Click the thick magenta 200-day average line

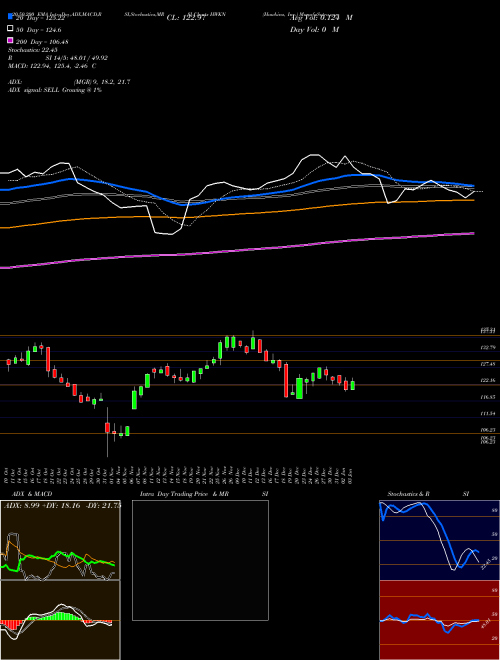236,250
